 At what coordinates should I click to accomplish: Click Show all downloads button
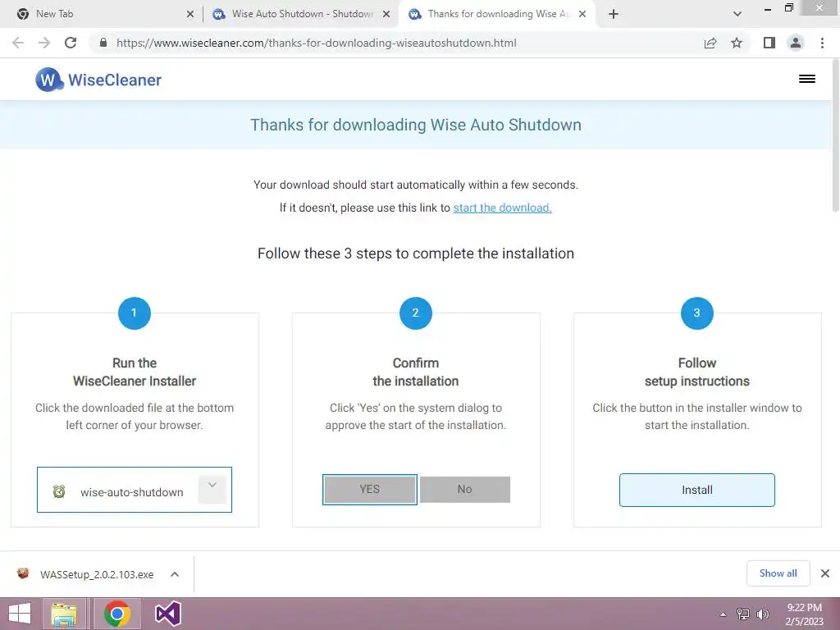click(778, 573)
